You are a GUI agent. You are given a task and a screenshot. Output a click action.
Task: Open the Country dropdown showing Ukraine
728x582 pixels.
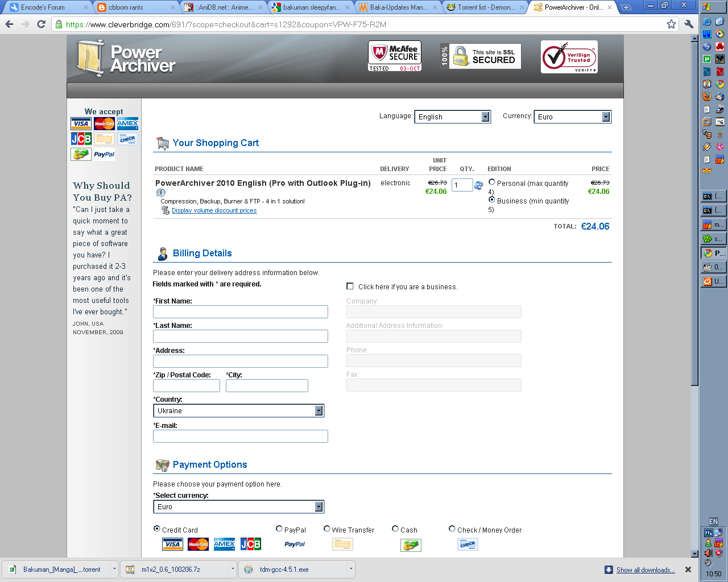coord(238,410)
